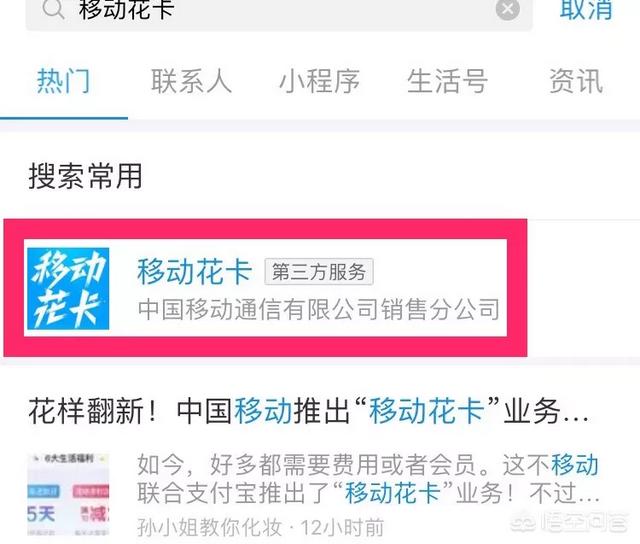This screenshot has width=640, height=544.
Task: Cancel the search with 取消
Action: [586, 9]
